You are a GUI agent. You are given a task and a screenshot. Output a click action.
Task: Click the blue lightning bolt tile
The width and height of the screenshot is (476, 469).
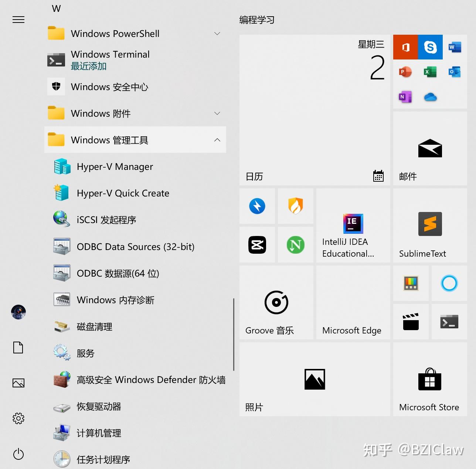pyautogui.click(x=257, y=206)
